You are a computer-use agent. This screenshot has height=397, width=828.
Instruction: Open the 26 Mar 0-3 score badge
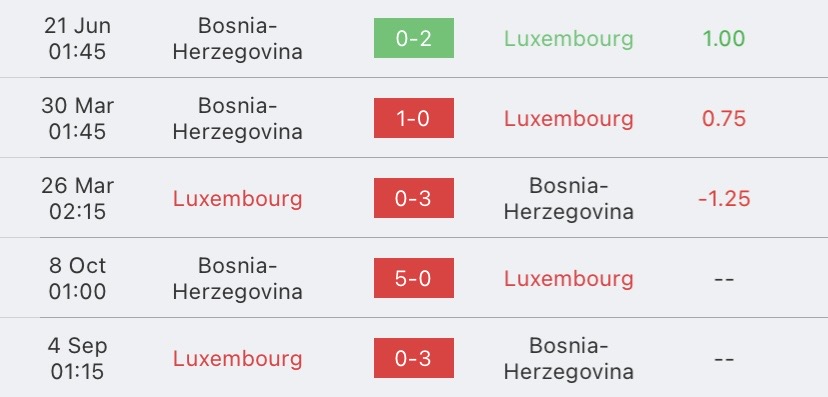[413, 198]
